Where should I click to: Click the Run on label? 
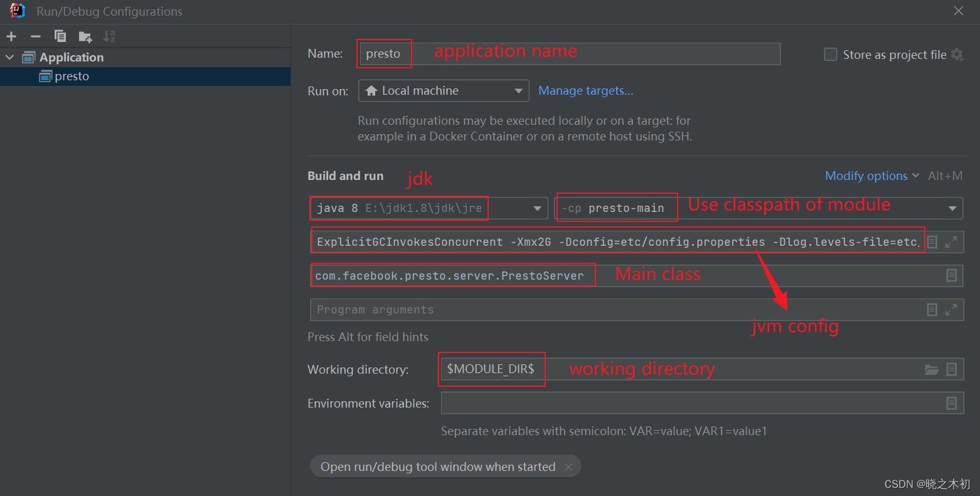(328, 92)
